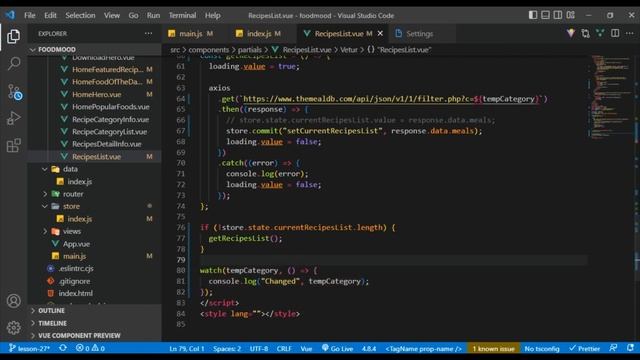Open the Manage gear icon
The width and height of the screenshot is (640, 360).
coord(13,327)
